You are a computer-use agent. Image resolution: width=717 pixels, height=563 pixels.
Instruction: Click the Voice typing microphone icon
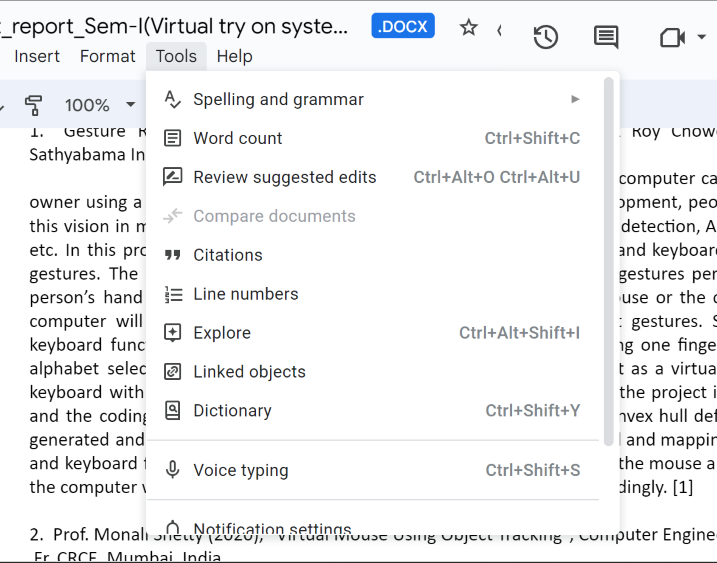point(173,470)
